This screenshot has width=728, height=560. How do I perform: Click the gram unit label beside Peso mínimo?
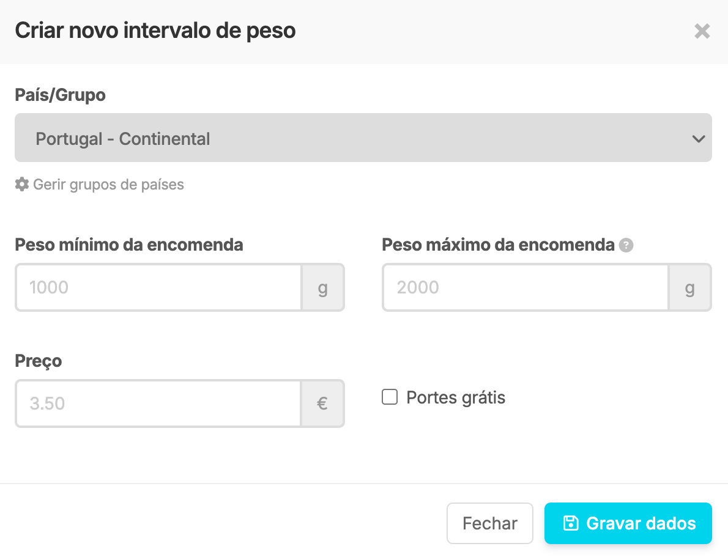(322, 287)
